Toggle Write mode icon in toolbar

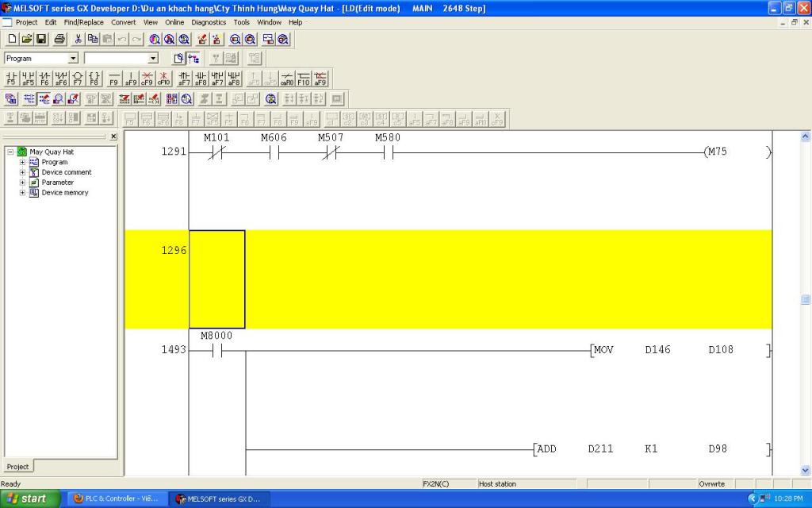pos(44,98)
